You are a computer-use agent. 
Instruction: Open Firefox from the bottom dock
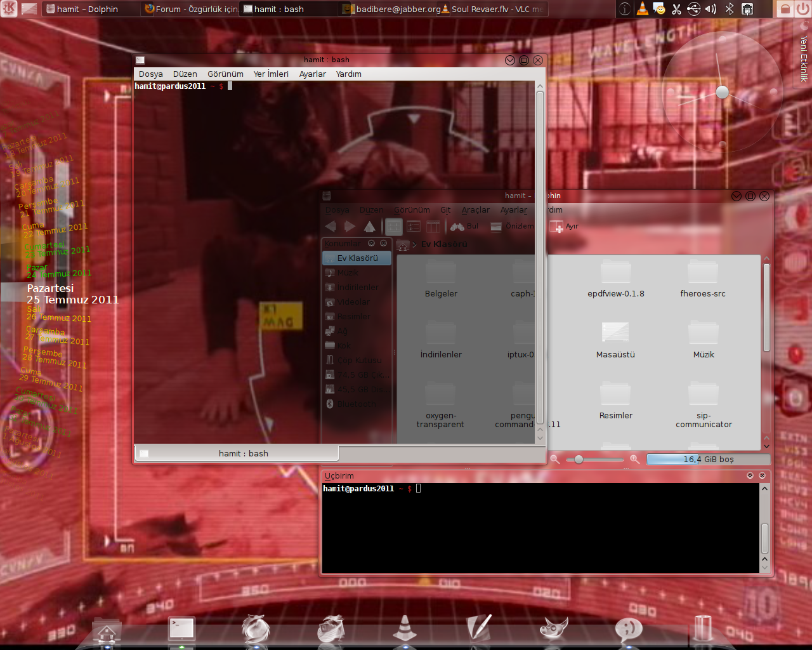coord(256,629)
